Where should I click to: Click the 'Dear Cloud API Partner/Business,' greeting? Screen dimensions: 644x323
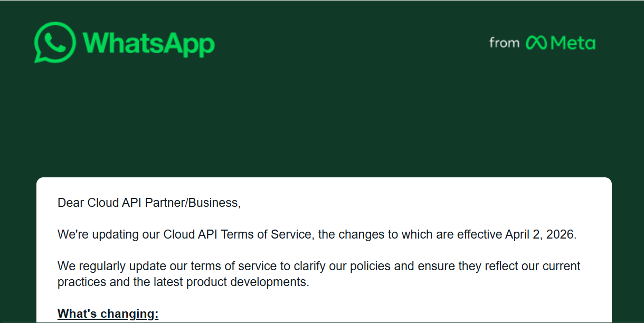click(x=148, y=202)
